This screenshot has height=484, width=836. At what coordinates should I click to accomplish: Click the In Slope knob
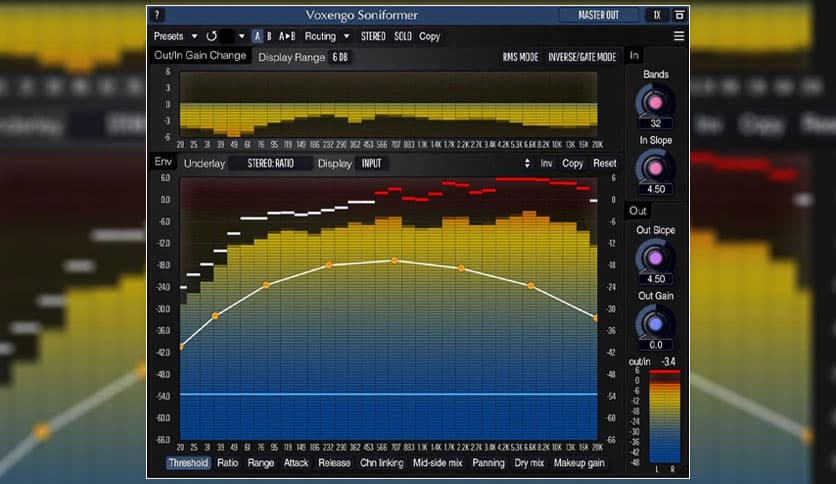point(655,168)
